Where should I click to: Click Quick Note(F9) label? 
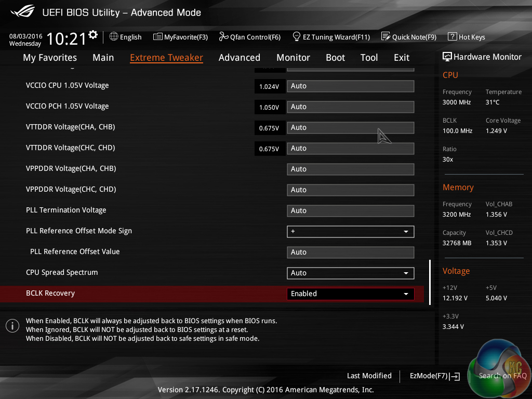(x=414, y=37)
